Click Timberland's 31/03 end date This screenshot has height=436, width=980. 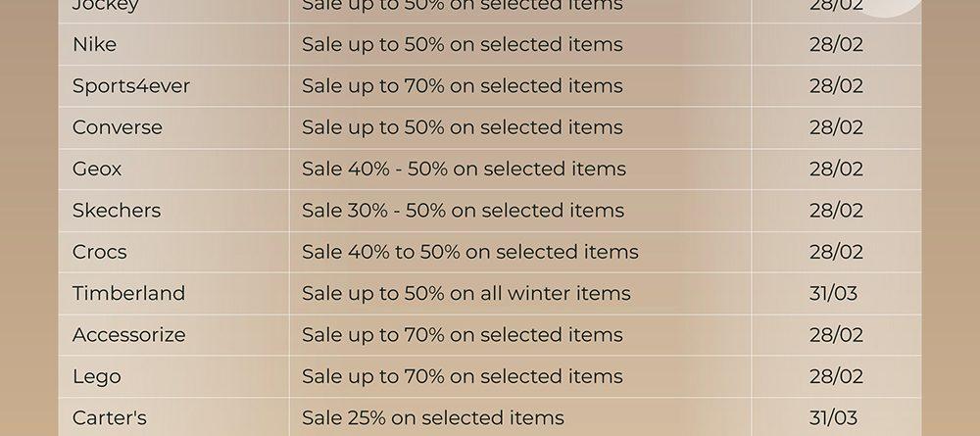pos(833,293)
